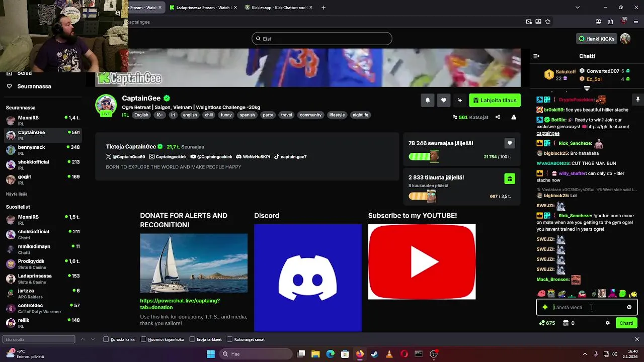Enable the Huomioi kirjainkoko checkbox
The height and width of the screenshot is (362, 644).
pyautogui.click(x=143, y=339)
